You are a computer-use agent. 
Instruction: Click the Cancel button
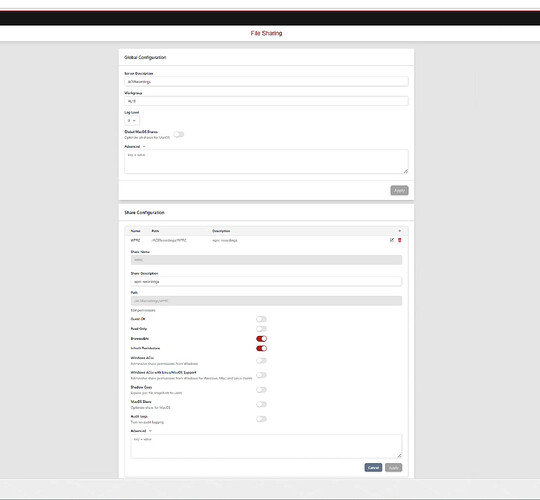click(373, 468)
